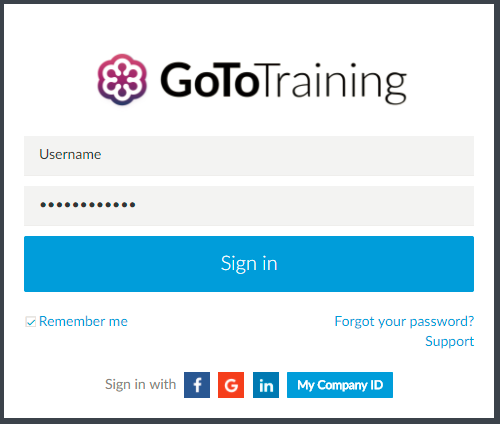
Task: Click the Username placeholder text
Action: pos(70,155)
